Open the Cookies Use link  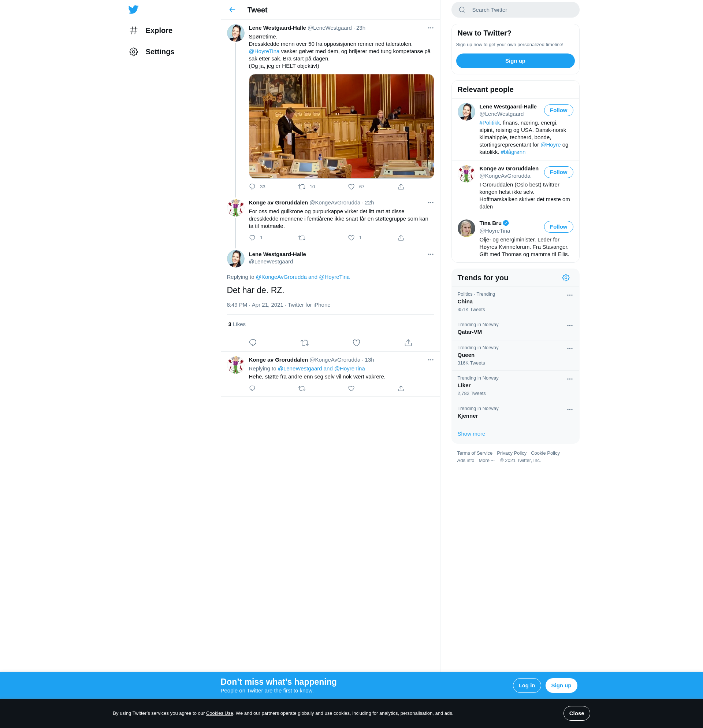click(x=219, y=713)
